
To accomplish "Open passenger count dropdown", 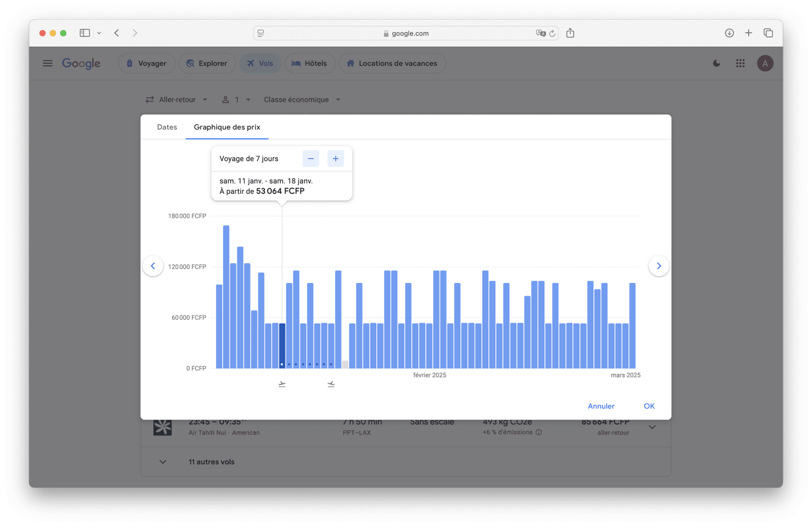I will click(x=236, y=100).
